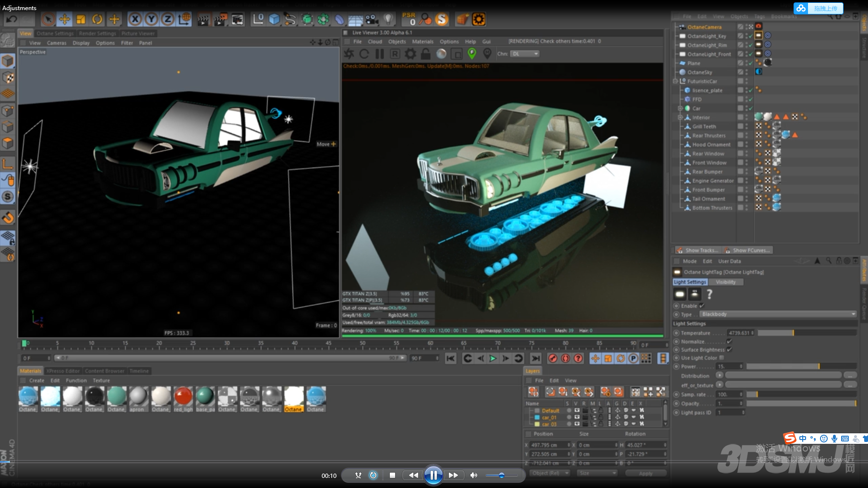
Task: Add a light bulb object
Action: pyautogui.click(x=388, y=19)
